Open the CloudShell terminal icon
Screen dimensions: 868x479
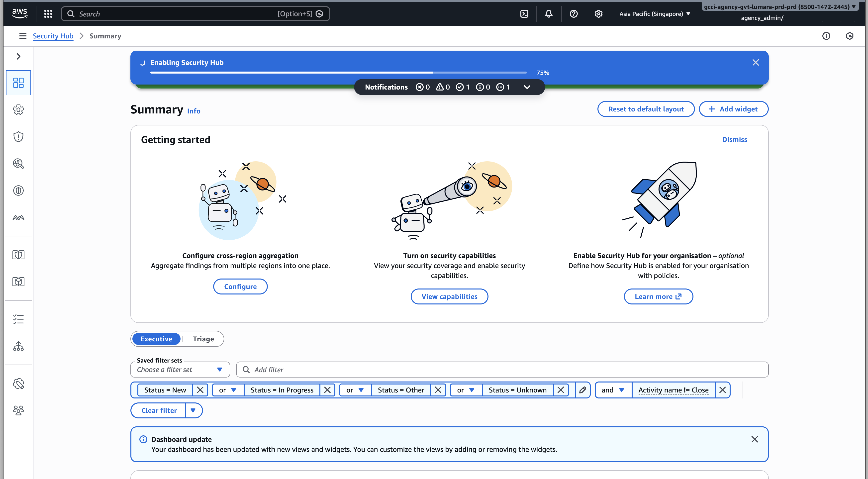(524, 14)
